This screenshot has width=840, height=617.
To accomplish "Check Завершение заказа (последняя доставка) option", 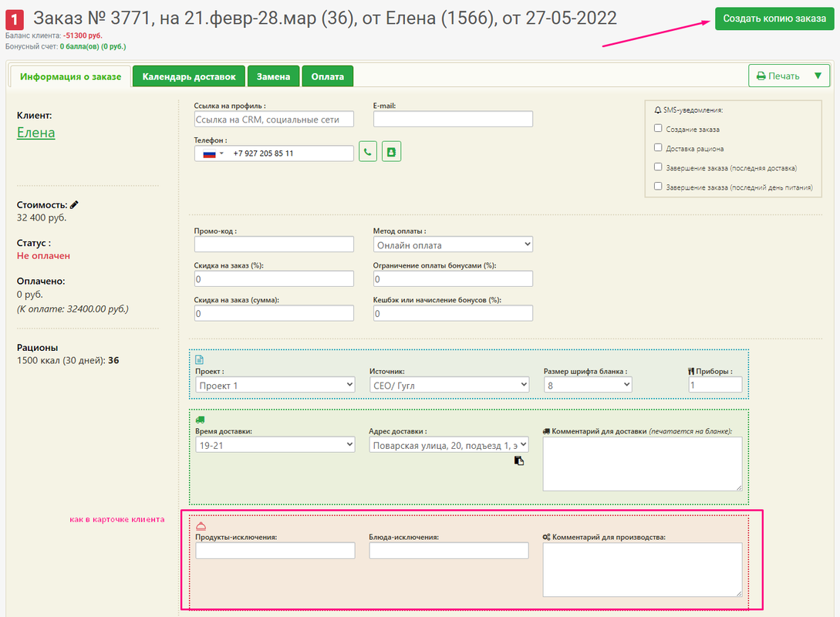I will click(x=658, y=167).
